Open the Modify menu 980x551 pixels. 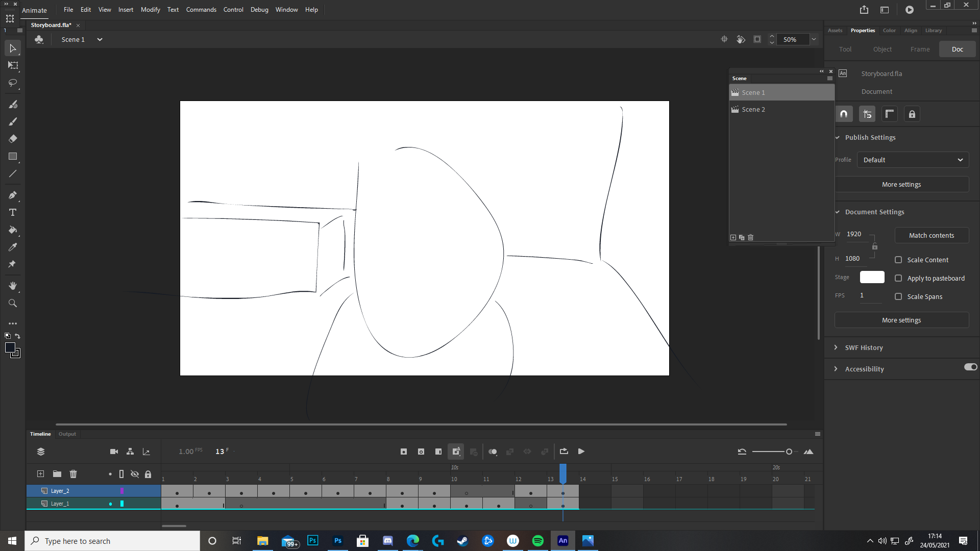(150, 10)
